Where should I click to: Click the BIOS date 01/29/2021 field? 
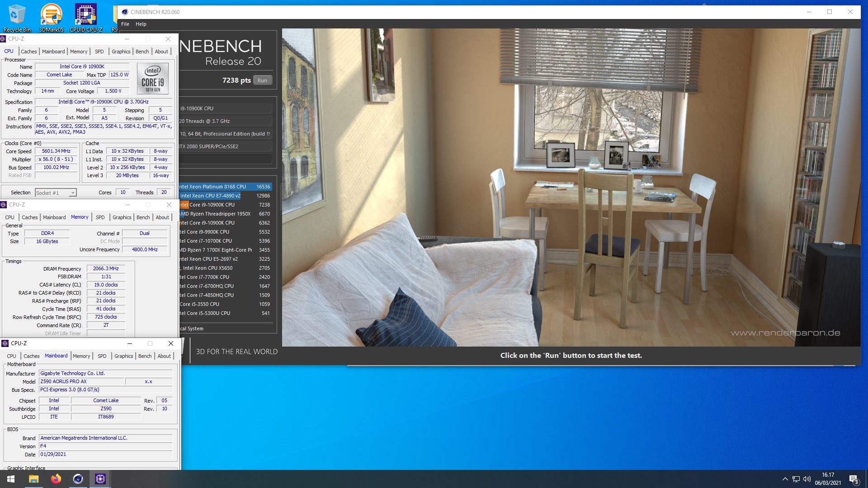click(105, 455)
